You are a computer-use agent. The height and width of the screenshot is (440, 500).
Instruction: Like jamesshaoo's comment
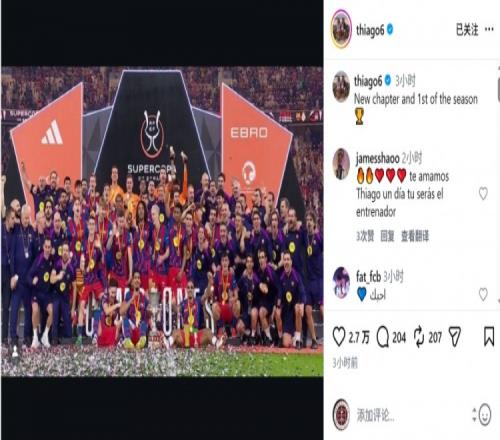483,193
